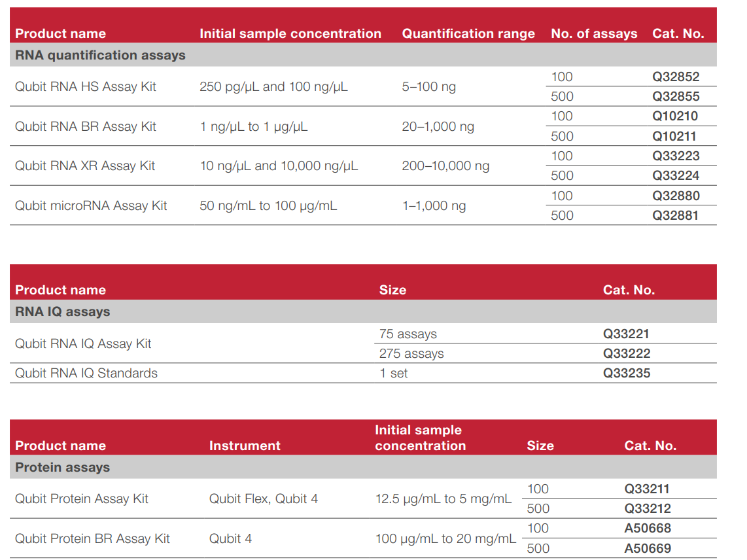Click the 100 µg/mL to 20 mg/mL cell
Image resolution: width=747 pixels, height=560 pixels.
[x=445, y=538]
